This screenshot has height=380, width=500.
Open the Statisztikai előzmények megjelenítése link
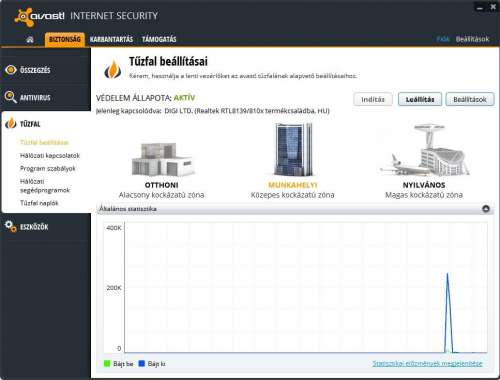pyautogui.click(x=427, y=363)
